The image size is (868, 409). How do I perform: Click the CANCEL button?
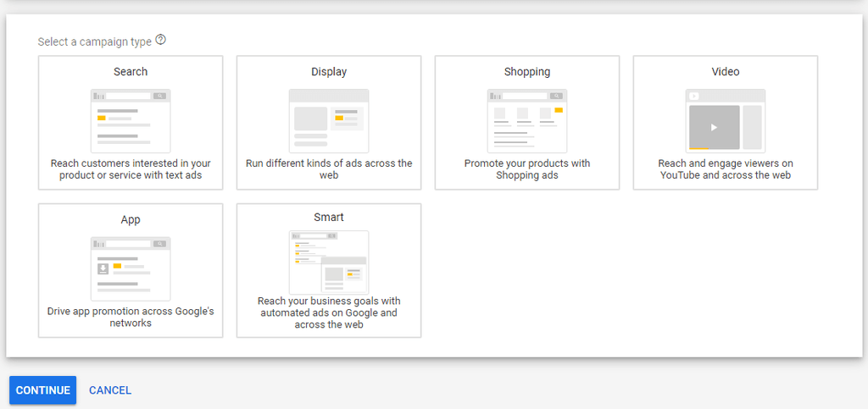(110, 390)
